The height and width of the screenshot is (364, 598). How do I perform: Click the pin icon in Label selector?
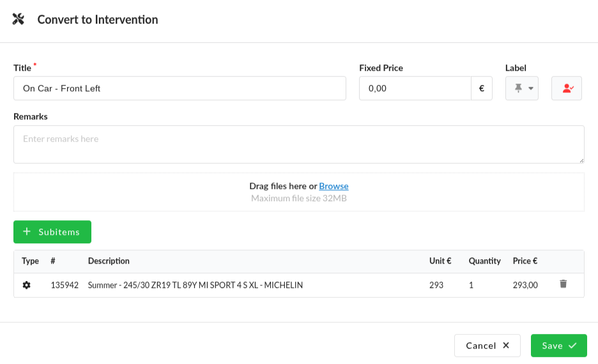click(x=518, y=88)
